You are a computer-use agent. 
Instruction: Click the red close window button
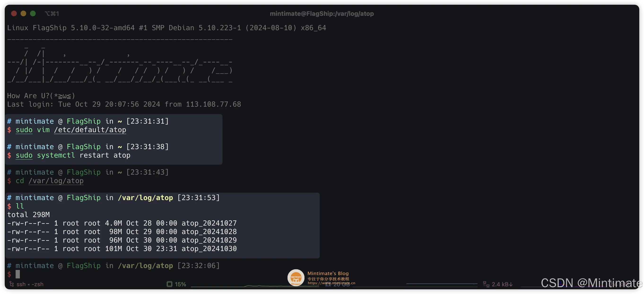[x=14, y=13]
